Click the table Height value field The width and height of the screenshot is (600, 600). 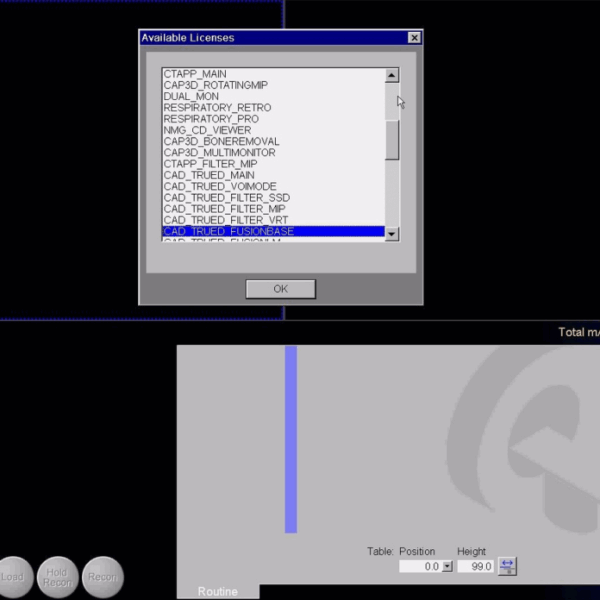coord(476,566)
